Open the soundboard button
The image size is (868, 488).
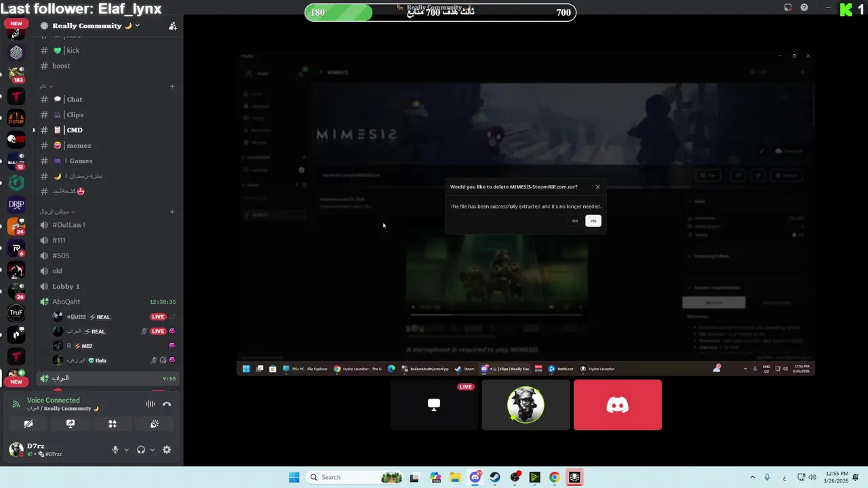[x=155, y=424]
